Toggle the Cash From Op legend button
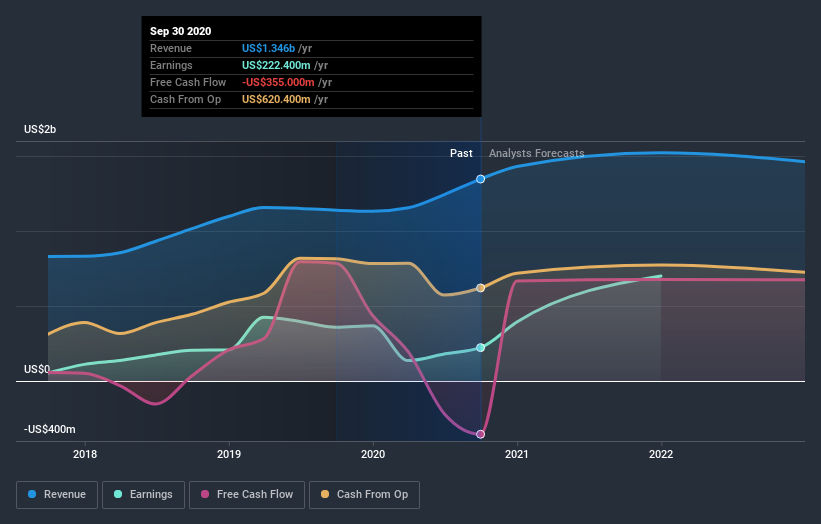Image resolution: width=821 pixels, height=524 pixels. pos(364,495)
